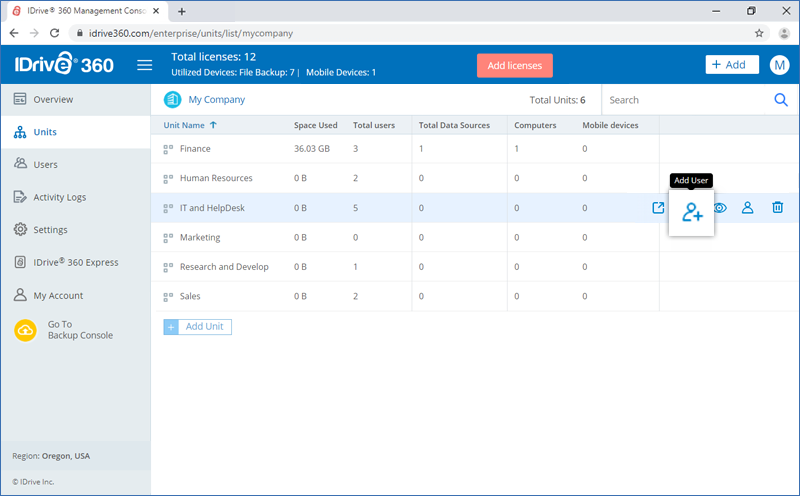Sort by Unit Name arrow
The image size is (800, 496).
point(213,125)
